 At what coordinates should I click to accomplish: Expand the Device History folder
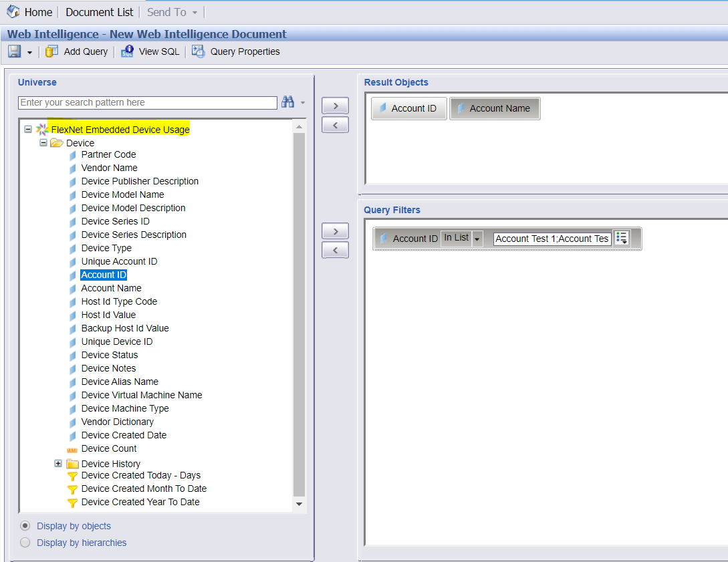[x=58, y=463]
